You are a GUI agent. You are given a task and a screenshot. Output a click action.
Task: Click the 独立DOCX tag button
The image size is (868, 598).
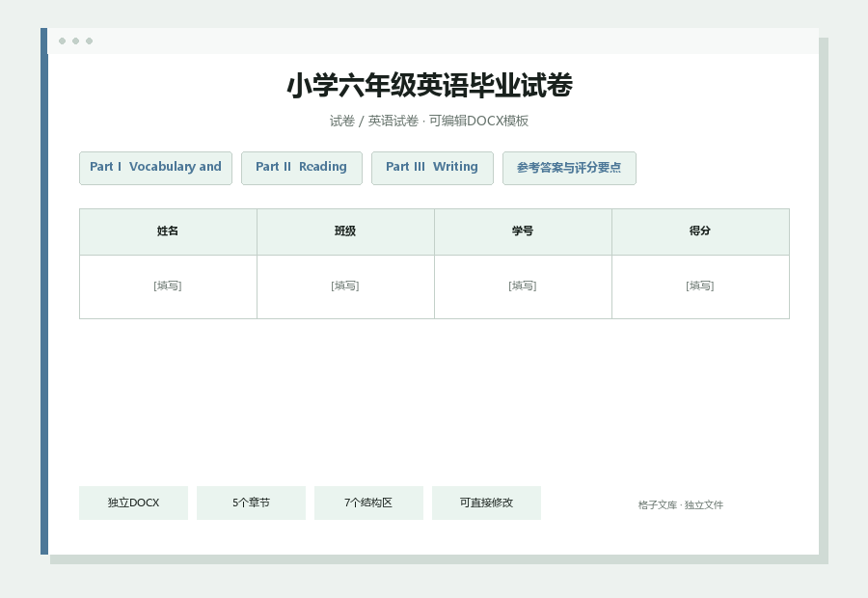tap(133, 503)
